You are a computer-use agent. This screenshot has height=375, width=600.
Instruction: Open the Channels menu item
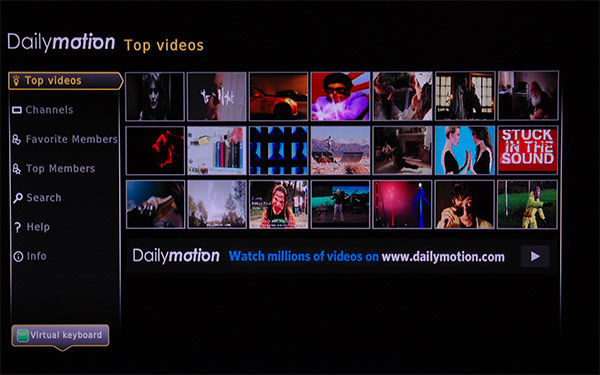43,110
